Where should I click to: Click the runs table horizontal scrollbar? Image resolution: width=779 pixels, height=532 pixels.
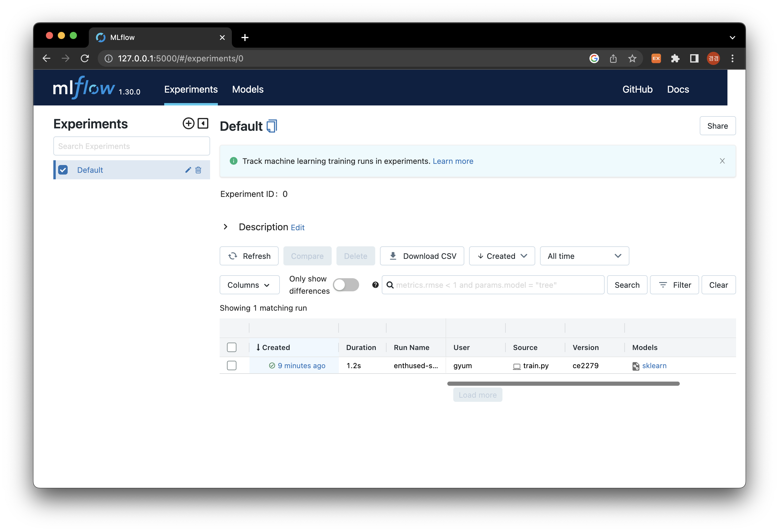[x=563, y=384]
